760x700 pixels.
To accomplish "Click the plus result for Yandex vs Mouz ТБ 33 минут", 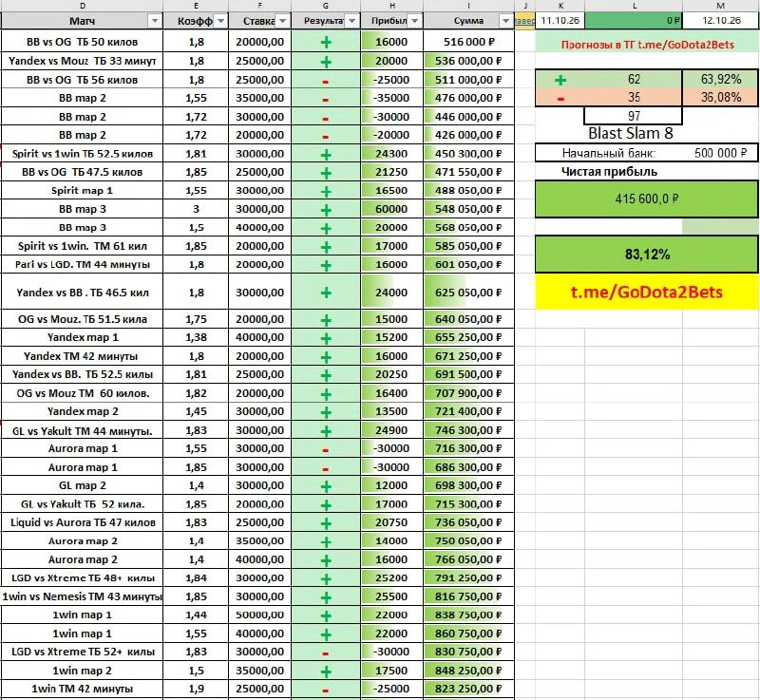I will click(x=326, y=62).
